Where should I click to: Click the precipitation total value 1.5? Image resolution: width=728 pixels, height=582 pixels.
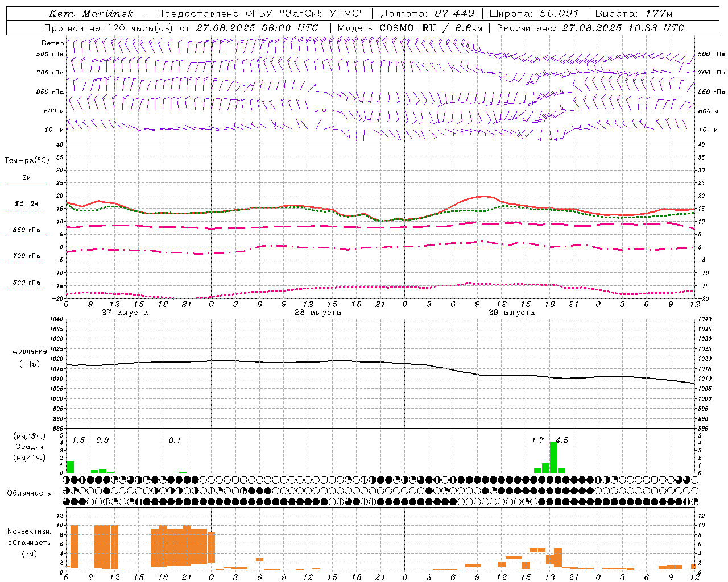pos(78,440)
